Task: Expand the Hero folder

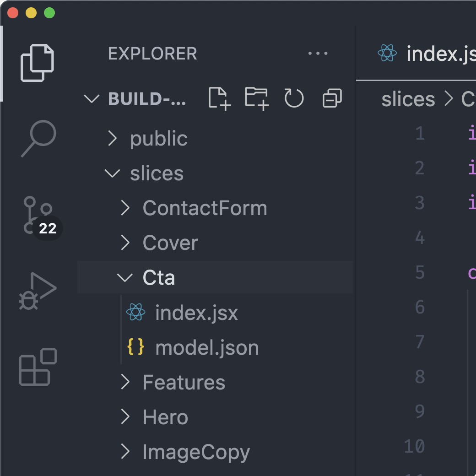Action: tap(125, 416)
